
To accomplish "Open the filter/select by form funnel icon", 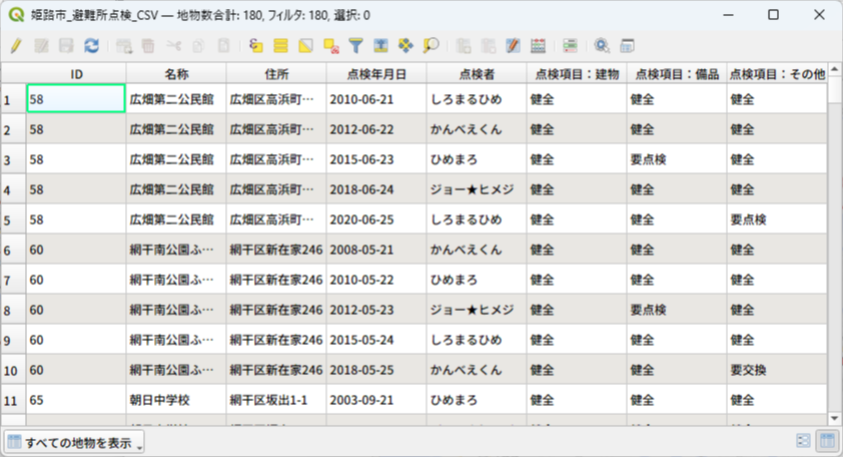I will click(x=356, y=46).
